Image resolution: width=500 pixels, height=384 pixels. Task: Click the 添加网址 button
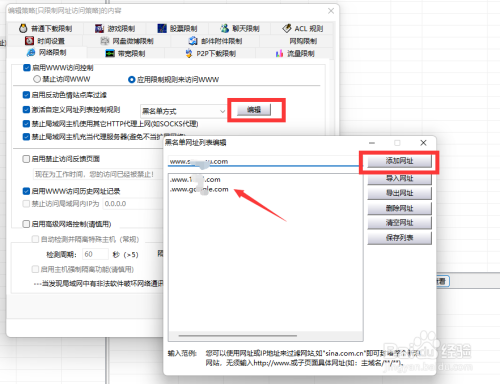399,161
